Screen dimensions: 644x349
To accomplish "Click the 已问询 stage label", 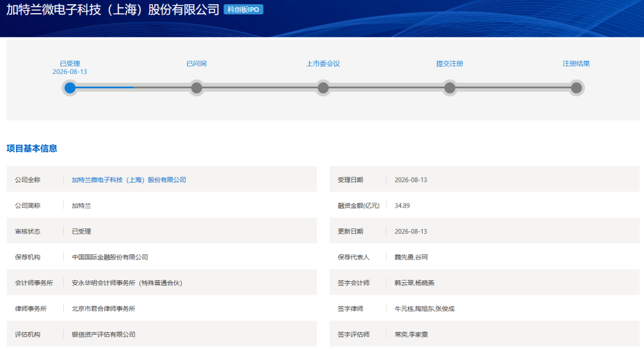I will pyautogui.click(x=196, y=63).
